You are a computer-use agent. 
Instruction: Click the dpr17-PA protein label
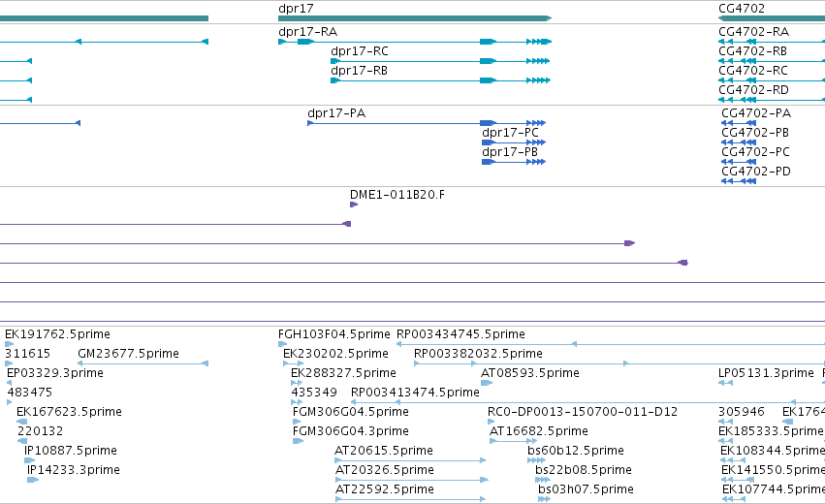click(x=336, y=113)
